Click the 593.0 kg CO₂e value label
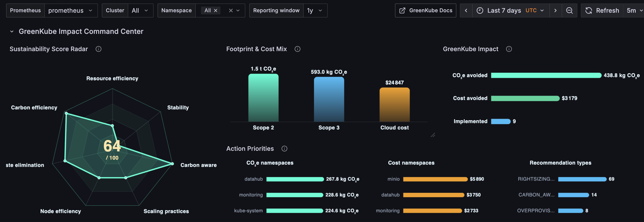This screenshot has height=222, width=644. [x=329, y=72]
